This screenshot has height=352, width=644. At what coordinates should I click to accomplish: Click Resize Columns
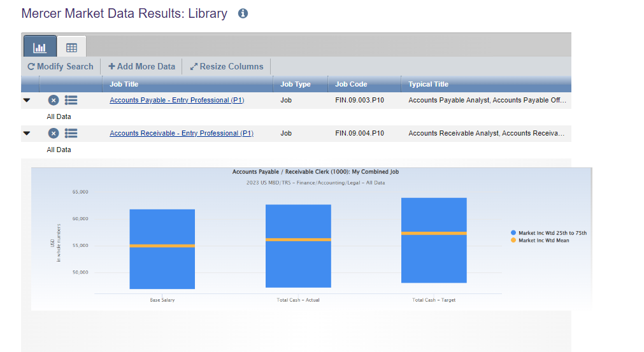point(227,66)
